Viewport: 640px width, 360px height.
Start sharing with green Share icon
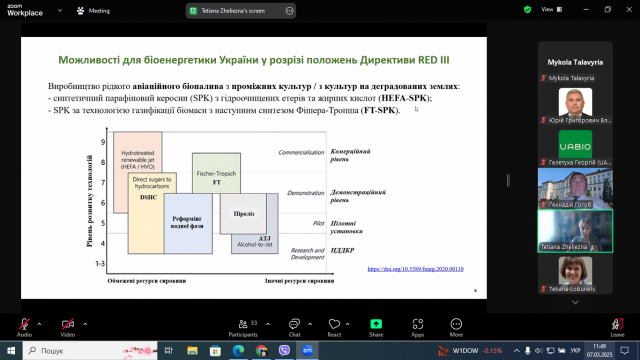click(x=376, y=328)
